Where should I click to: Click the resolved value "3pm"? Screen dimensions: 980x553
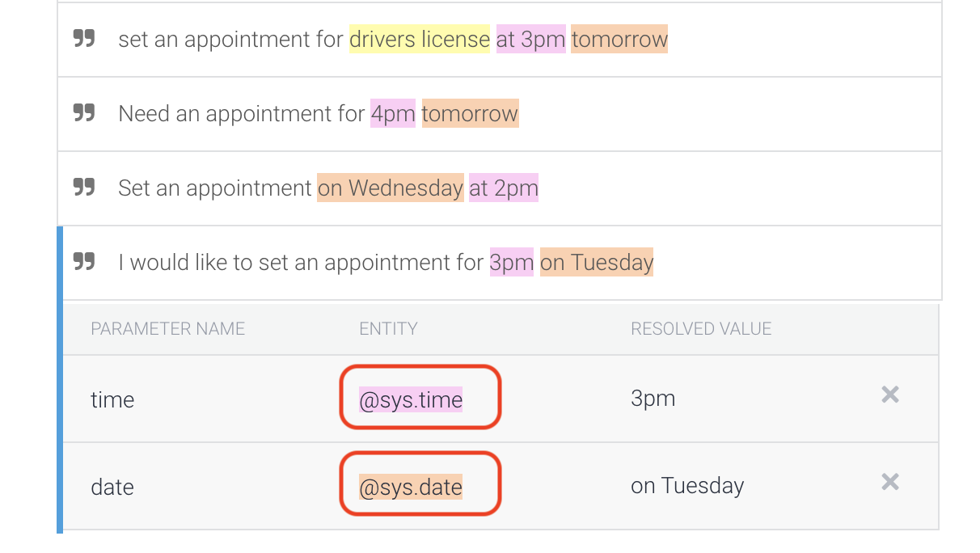pyautogui.click(x=653, y=399)
